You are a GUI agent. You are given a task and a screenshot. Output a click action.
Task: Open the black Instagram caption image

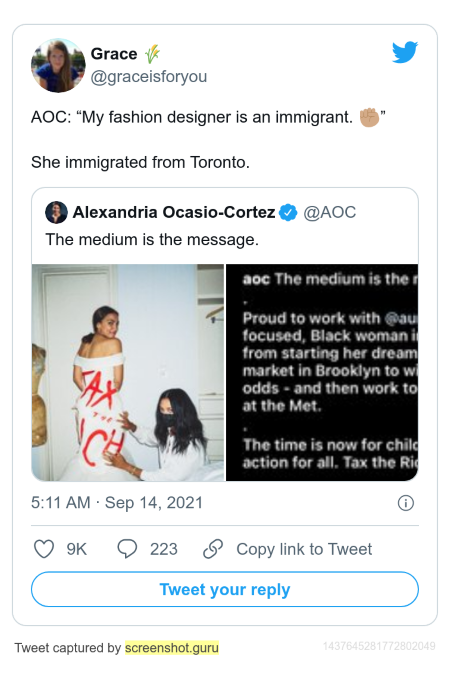click(322, 372)
